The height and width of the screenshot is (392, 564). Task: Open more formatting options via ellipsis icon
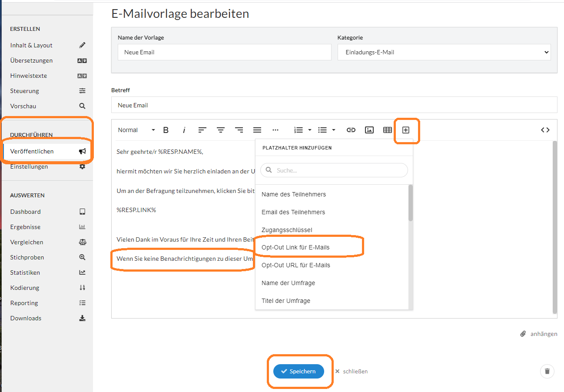[275, 130]
